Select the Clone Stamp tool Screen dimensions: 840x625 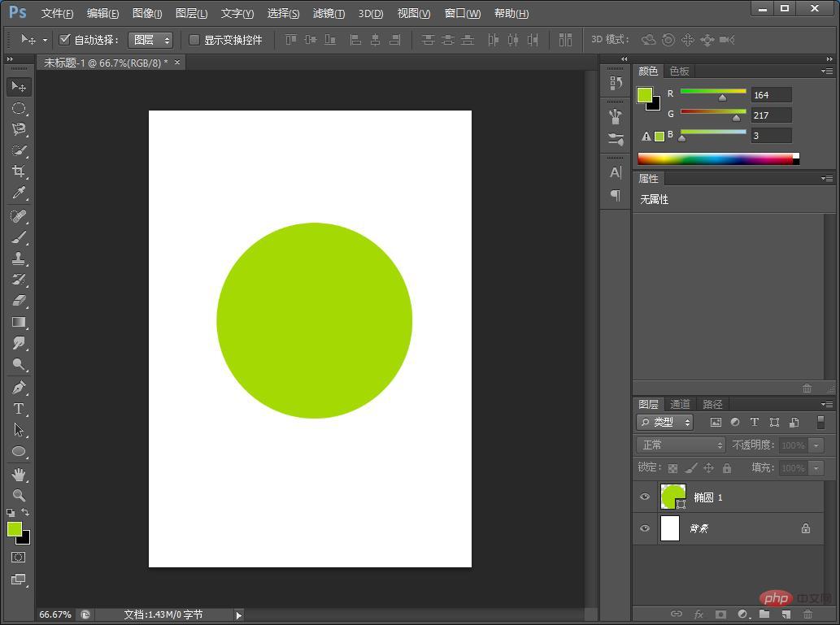coord(19,258)
